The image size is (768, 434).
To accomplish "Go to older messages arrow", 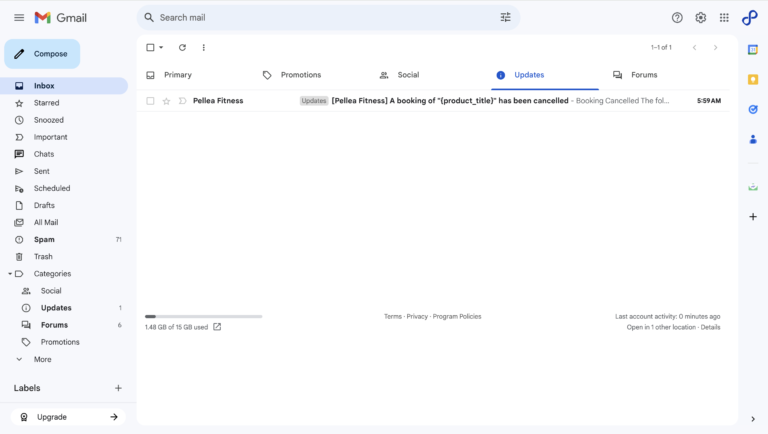I will point(716,48).
